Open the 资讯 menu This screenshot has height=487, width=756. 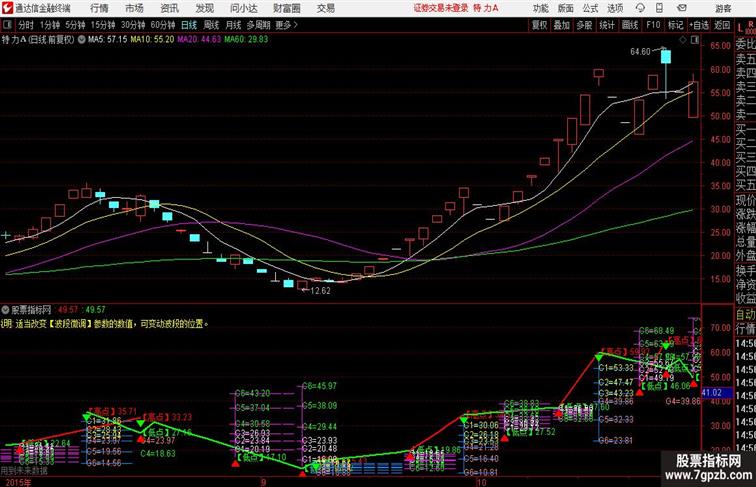[x=169, y=8]
